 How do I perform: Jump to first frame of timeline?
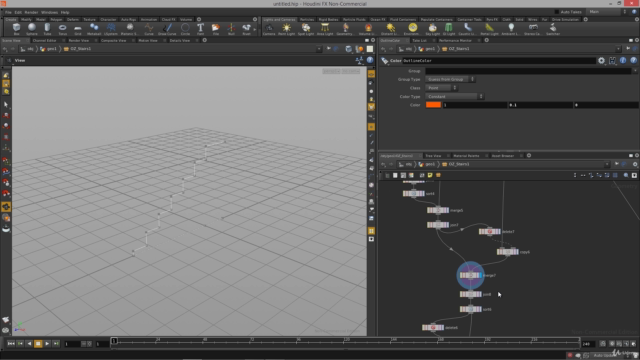[11, 344]
